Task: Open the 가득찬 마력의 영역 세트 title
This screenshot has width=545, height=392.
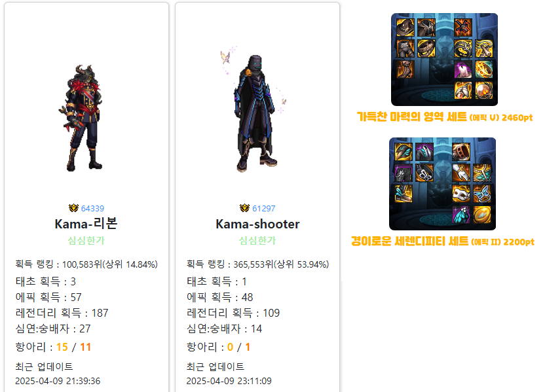Action: point(412,116)
